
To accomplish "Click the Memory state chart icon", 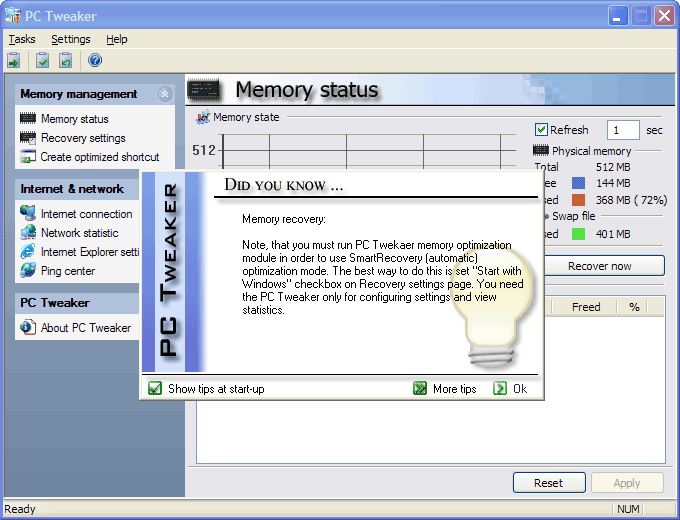I will point(203,117).
